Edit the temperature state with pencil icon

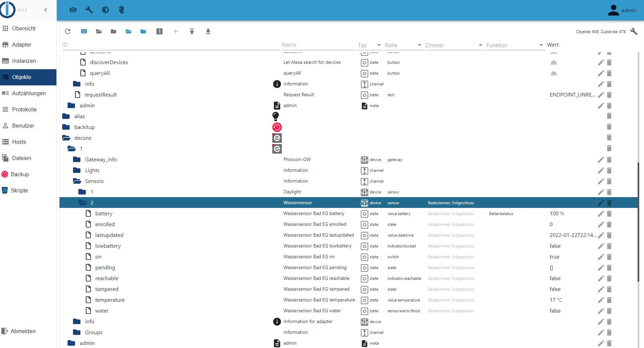601,300
